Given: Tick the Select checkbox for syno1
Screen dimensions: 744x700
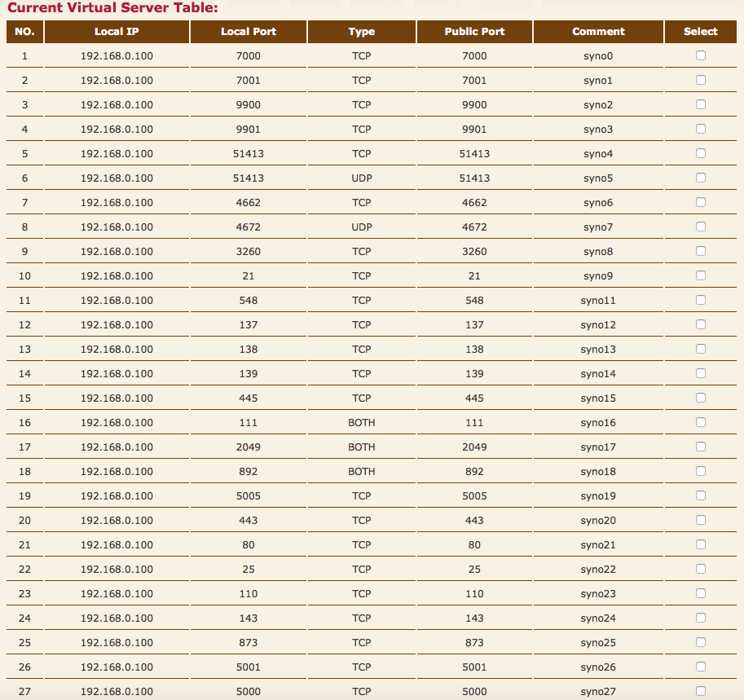Looking at the screenshot, I should pyautogui.click(x=700, y=80).
